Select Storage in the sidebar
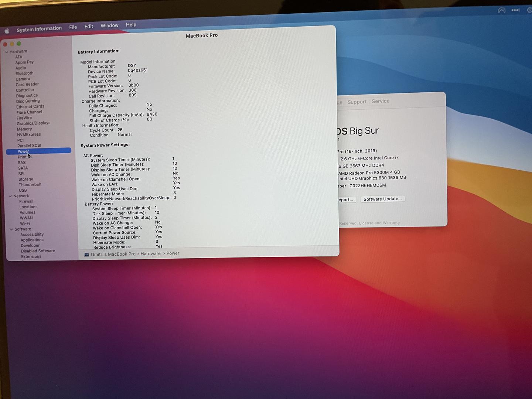This screenshot has height=399, width=532. 26,179
